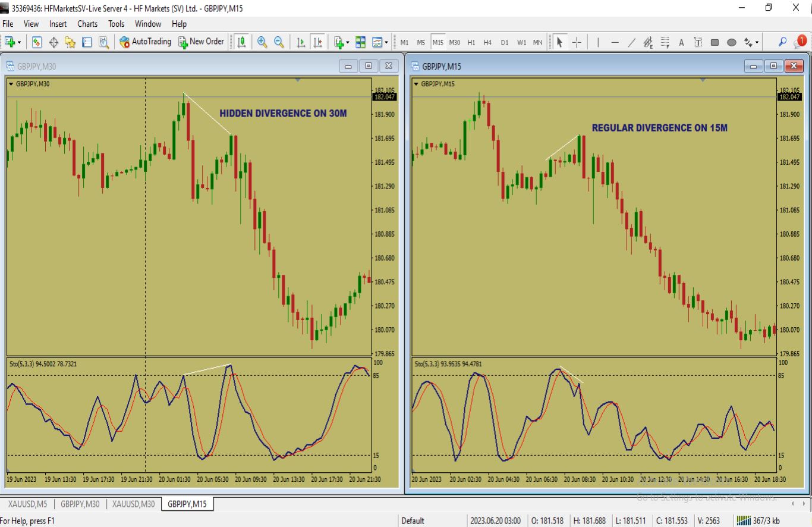This screenshot has width=812, height=527.
Task: Open the Templates dropdown arrow
Action: pos(386,42)
